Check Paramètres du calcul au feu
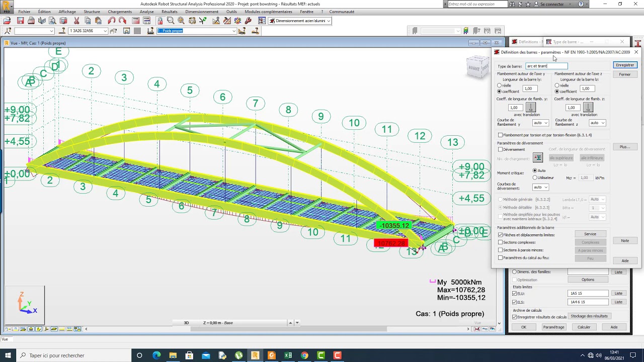Screen dimensions: 644x362 (x=500, y=257)
